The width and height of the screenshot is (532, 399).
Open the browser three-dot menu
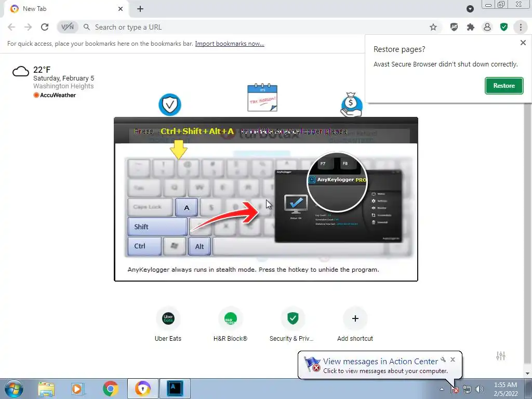(x=521, y=27)
